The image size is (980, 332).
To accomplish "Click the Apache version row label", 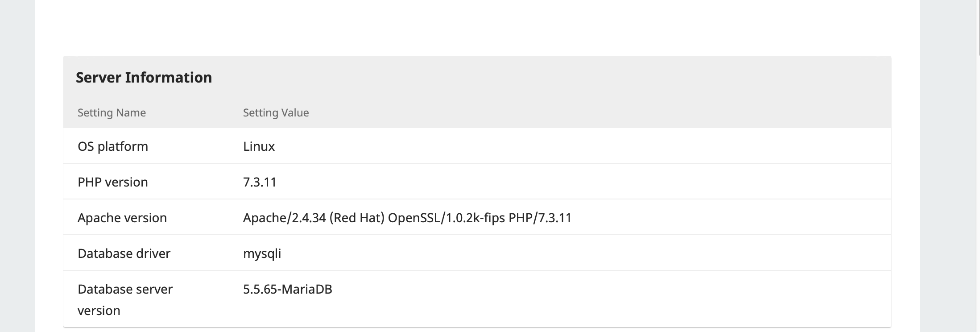I will pos(122,218).
